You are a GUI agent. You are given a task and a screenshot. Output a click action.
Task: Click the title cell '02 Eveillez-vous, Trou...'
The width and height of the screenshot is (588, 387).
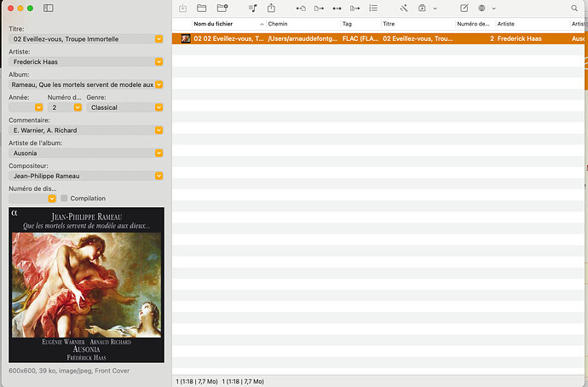point(418,38)
